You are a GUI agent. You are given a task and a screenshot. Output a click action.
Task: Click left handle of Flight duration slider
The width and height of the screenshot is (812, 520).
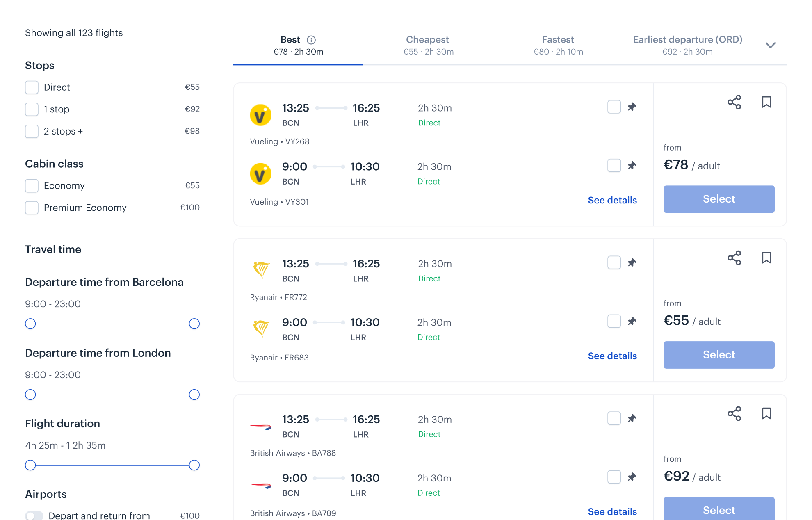click(x=30, y=465)
